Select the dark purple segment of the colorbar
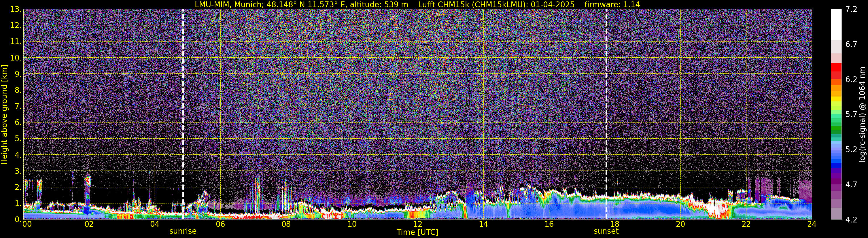Image resolution: width=868 pixels, height=238 pixels. click(x=836, y=181)
